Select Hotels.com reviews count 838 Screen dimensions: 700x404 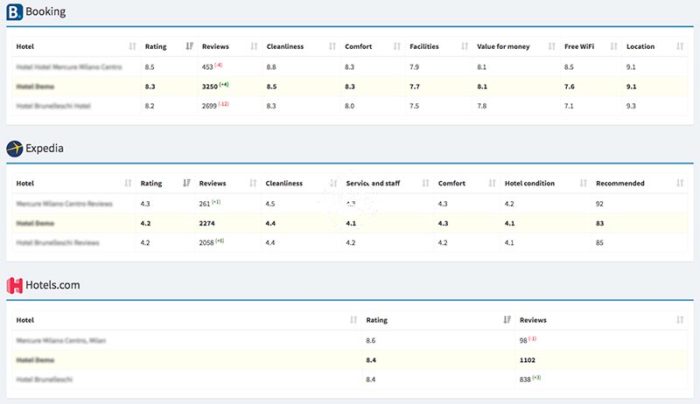coord(525,379)
